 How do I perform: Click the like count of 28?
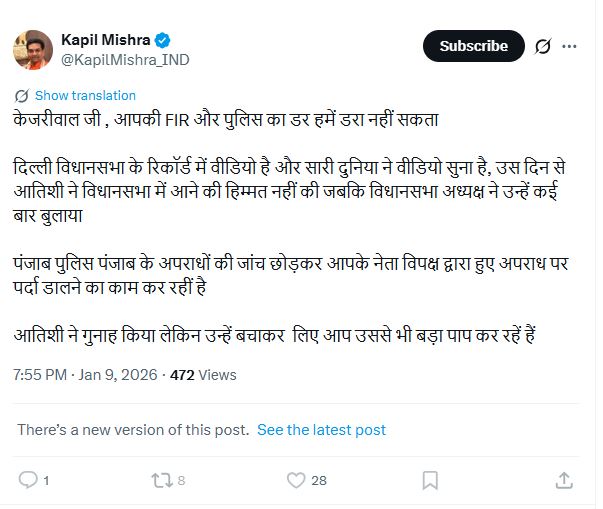point(319,481)
